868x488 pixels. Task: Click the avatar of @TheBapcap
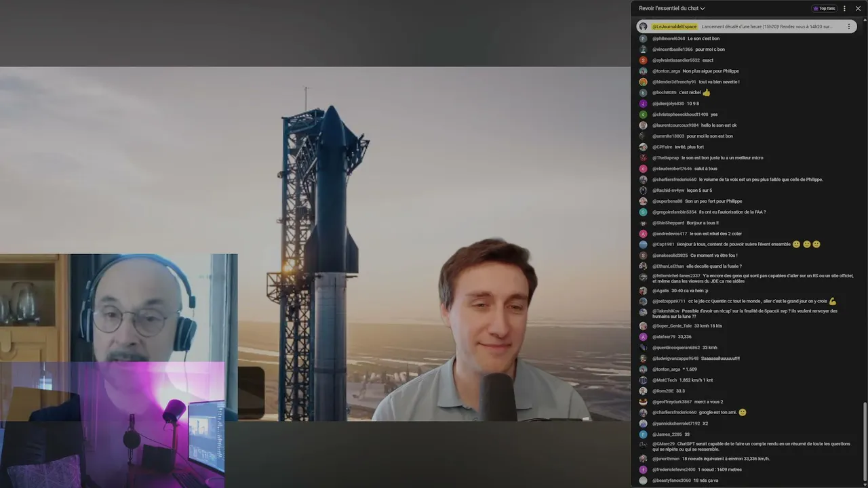coord(643,158)
